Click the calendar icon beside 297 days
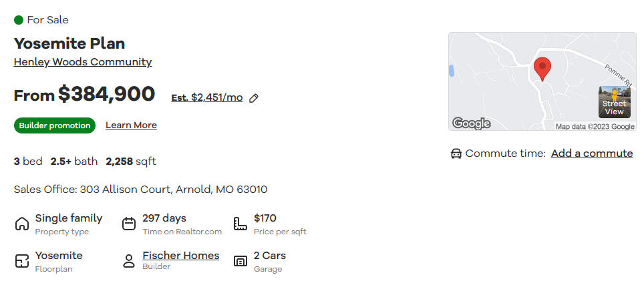Screen dimensions: 644x285 pos(129,224)
